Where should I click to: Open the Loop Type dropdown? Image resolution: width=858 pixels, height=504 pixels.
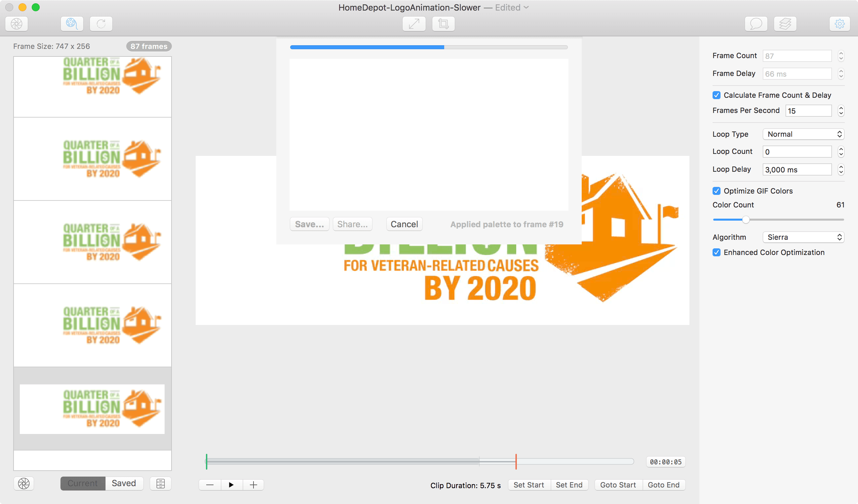coord(803,134)
